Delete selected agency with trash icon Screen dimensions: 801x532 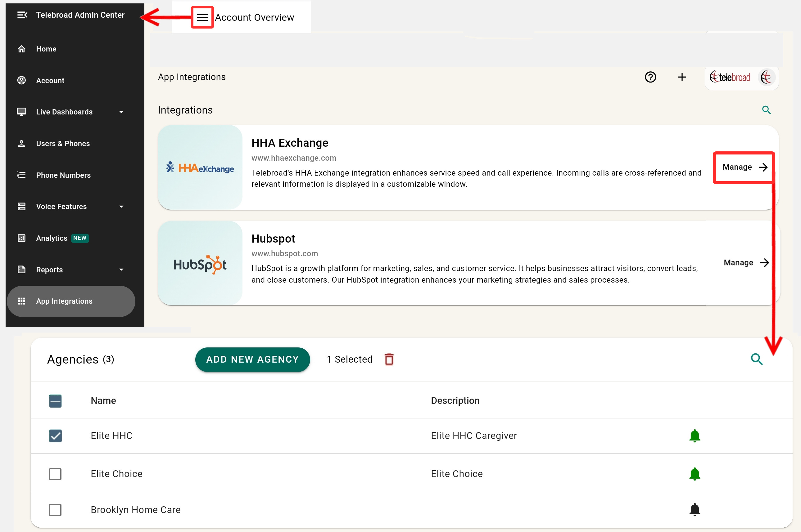[x=389, y=359]
